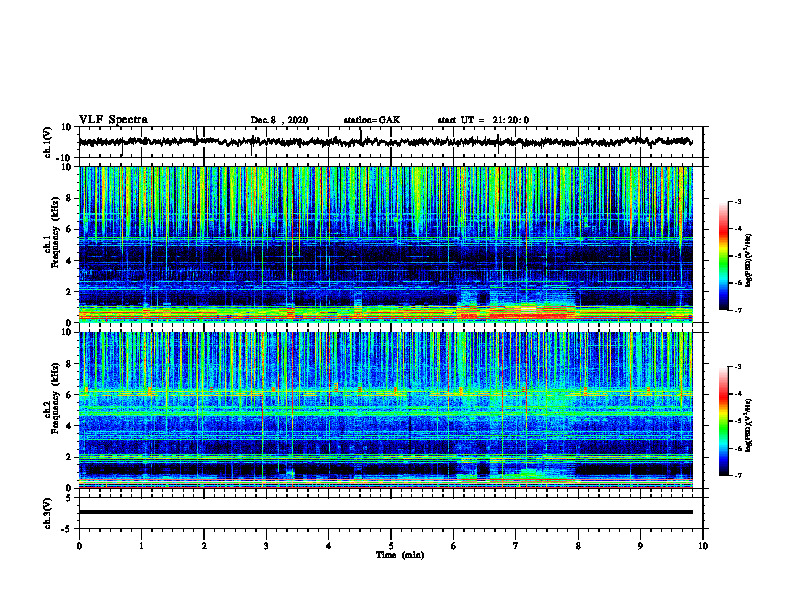The width and height of the screenshot is (792, 612).
Task: Click the ch.2 colorbar log(PSD) label
Action: tap(749, 425)
